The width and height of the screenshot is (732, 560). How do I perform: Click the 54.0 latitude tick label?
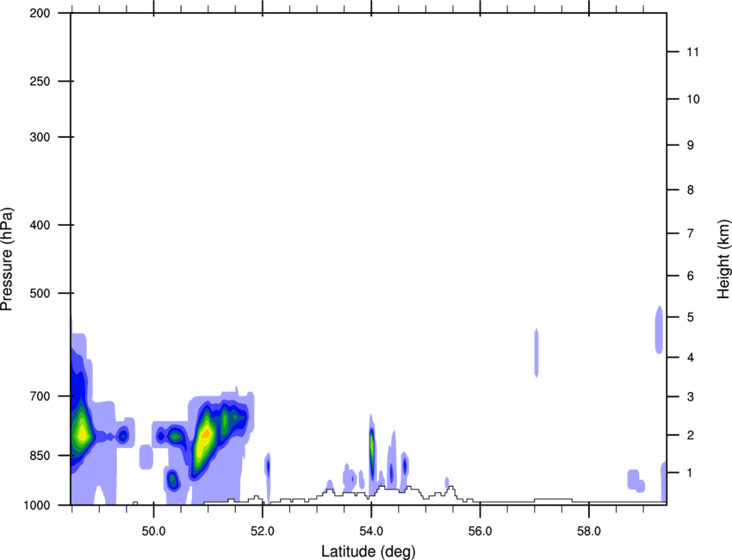point(372,532)
